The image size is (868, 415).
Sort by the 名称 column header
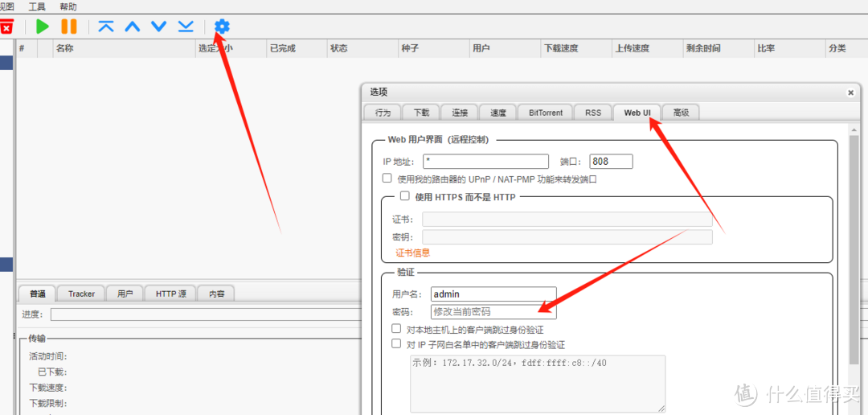point(124,48)
